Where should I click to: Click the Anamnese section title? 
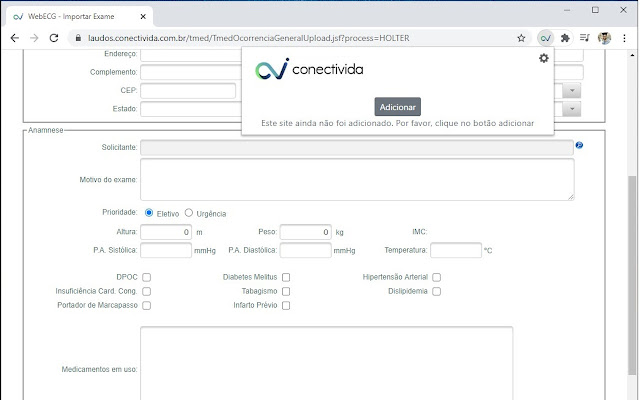coord(46,130)
